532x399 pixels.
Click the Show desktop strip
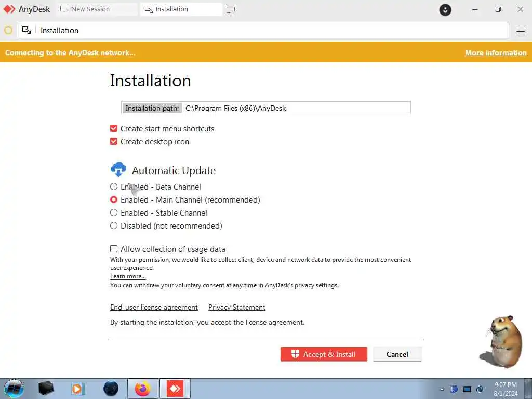(528, 389)
